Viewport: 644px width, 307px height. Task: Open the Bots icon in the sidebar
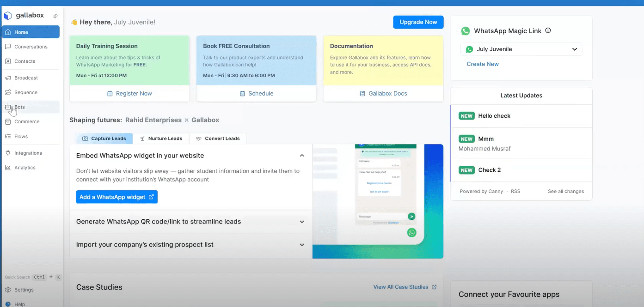coord(9,107)
